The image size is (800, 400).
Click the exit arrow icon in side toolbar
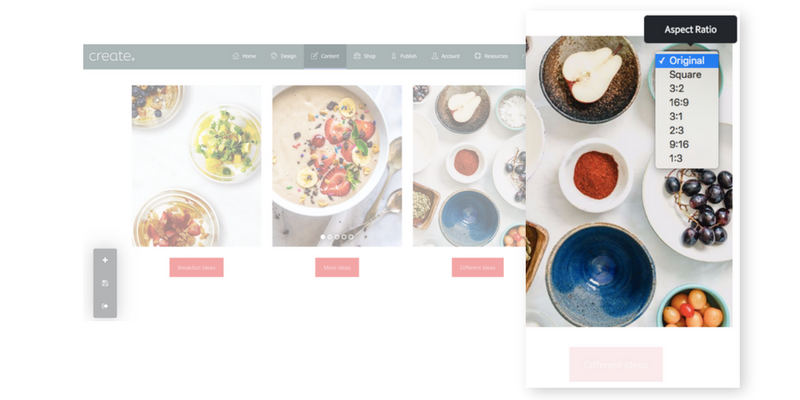[105, 306]
